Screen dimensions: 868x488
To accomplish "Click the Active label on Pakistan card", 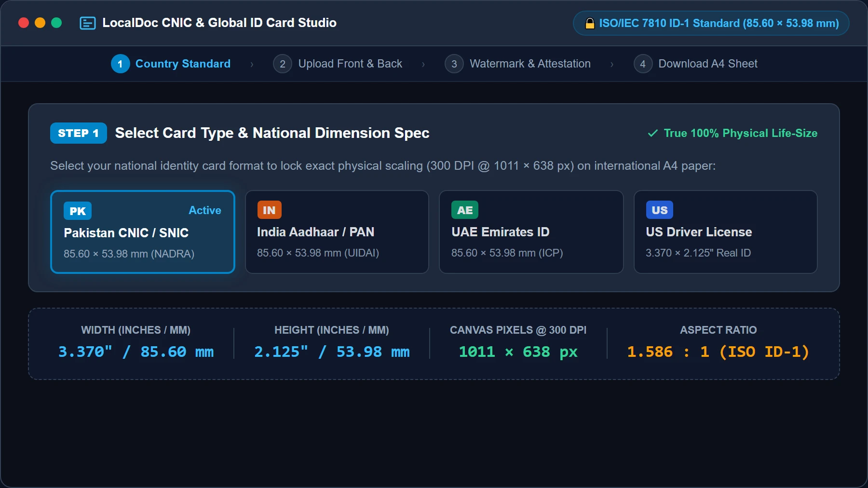I will [x=205, y=210].
